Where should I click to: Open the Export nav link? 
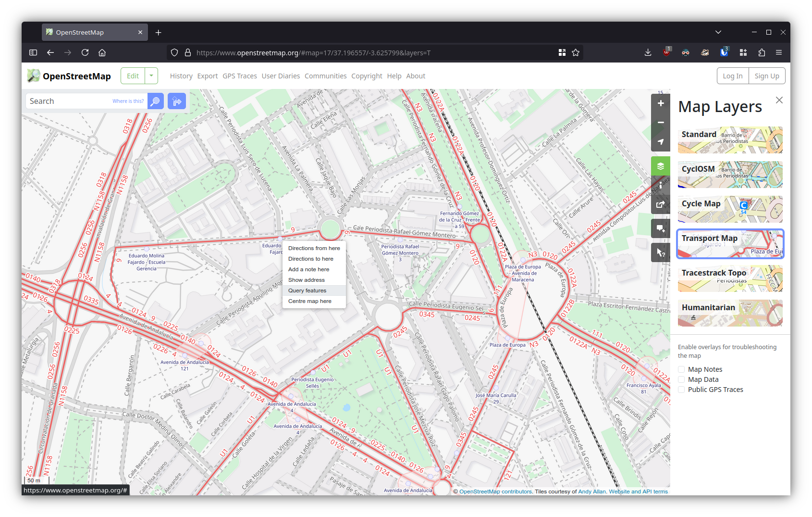point(208,76)
